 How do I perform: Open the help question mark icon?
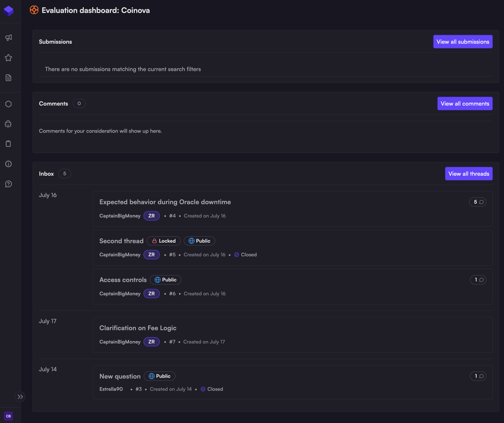click(x=8, y=184)
